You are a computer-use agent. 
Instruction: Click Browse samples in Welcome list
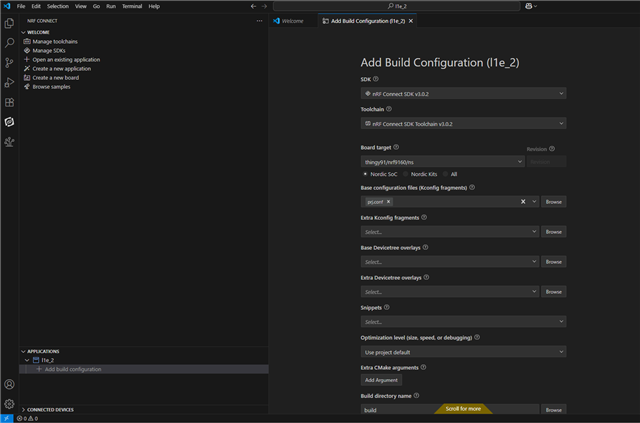pyautogui.click(x=51, y=87)
